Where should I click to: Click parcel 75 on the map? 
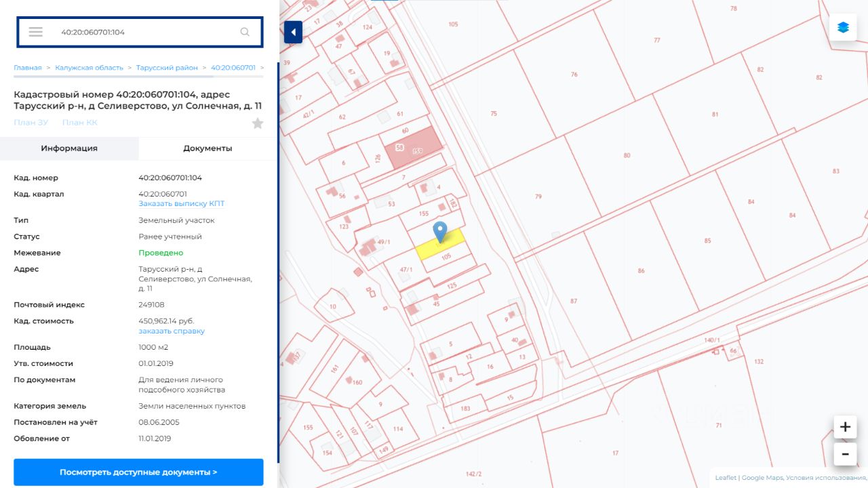coord(494,113)
